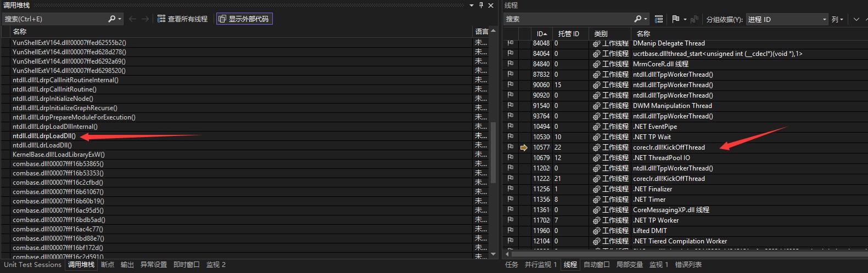Toggle the flag on thread 10679 .NET ThreadPool IO
868x273 pixels.
(x=510, y=158)
